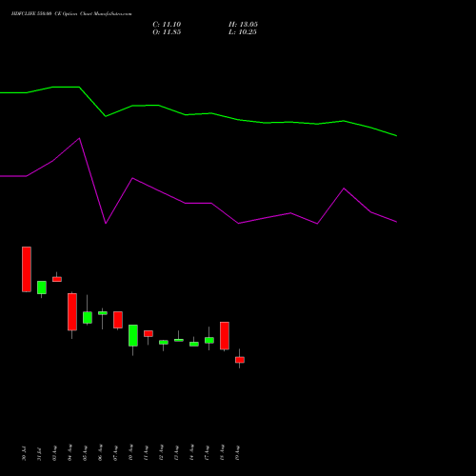Select the 30 Jul date label
Viewport: 476px width, 476px height.
24,453
